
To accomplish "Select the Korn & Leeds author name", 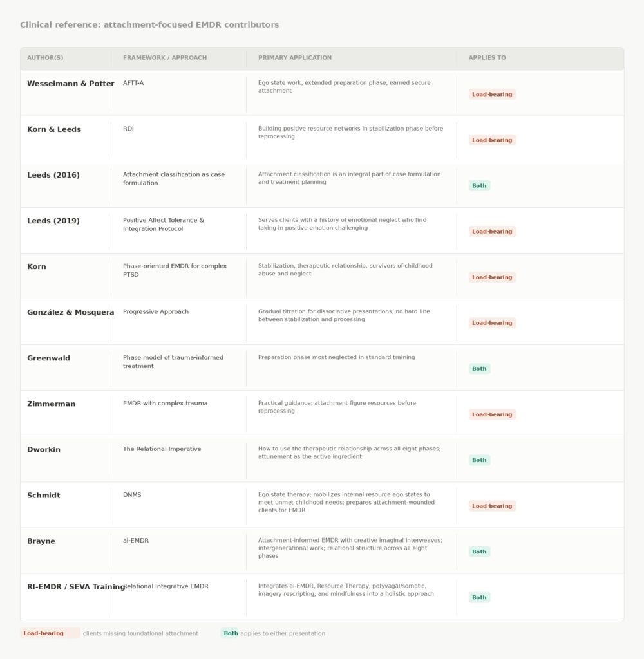I will click(x=54, y=129).
